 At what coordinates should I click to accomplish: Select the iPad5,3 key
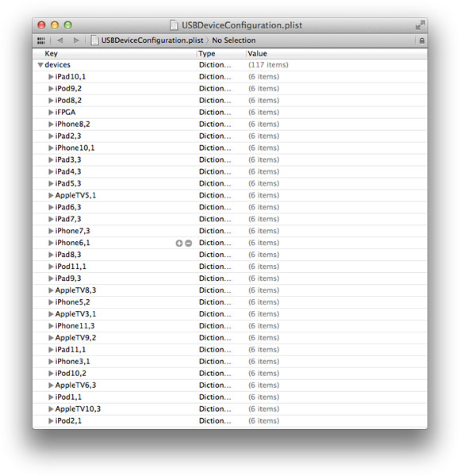click(68, 183)
